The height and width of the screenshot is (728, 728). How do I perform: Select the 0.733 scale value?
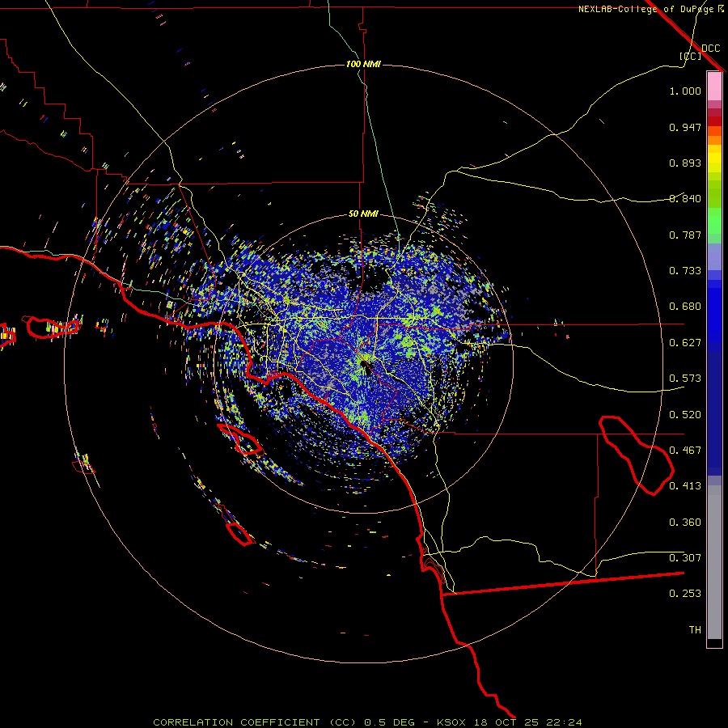point(685,271)
